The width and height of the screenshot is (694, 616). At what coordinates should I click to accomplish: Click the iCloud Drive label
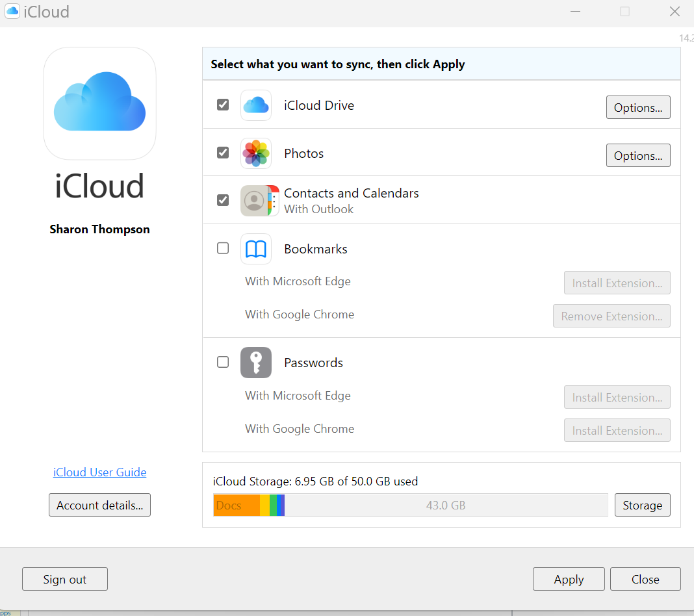319,105
